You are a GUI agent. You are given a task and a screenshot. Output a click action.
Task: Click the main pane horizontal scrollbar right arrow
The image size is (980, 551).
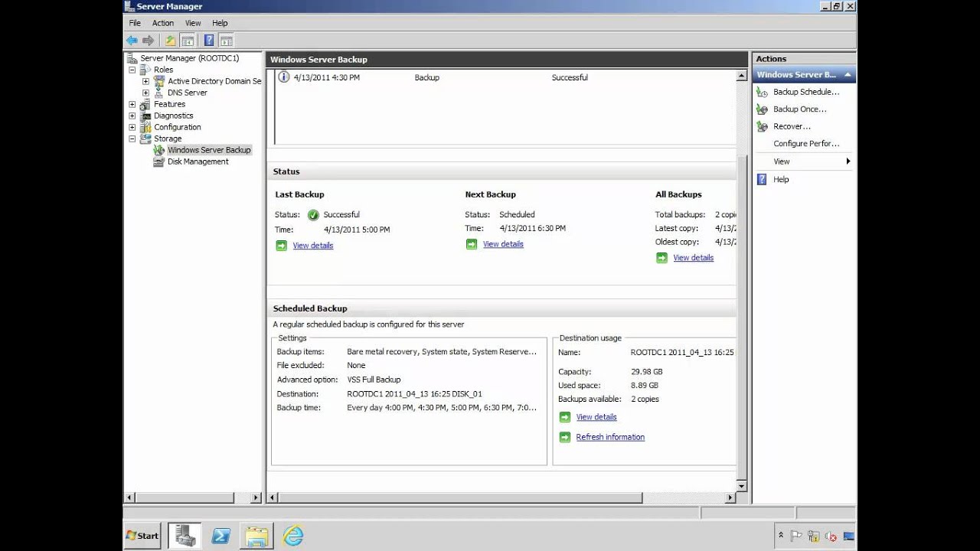coord(730,498)
